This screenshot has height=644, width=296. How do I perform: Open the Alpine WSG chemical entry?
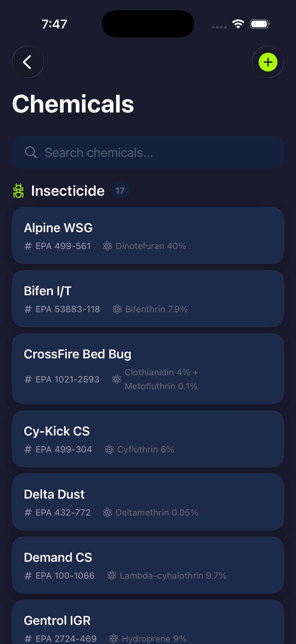coord(148,235)
